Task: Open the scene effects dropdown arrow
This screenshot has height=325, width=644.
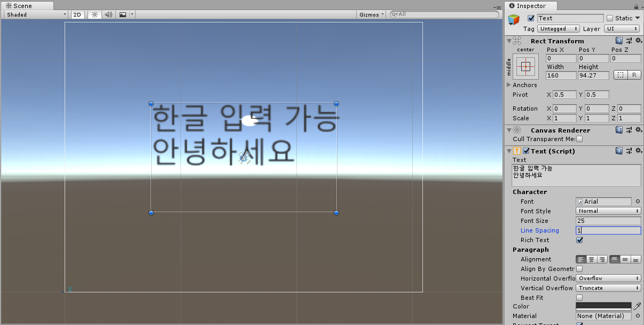Action: (x=132, y=14)
